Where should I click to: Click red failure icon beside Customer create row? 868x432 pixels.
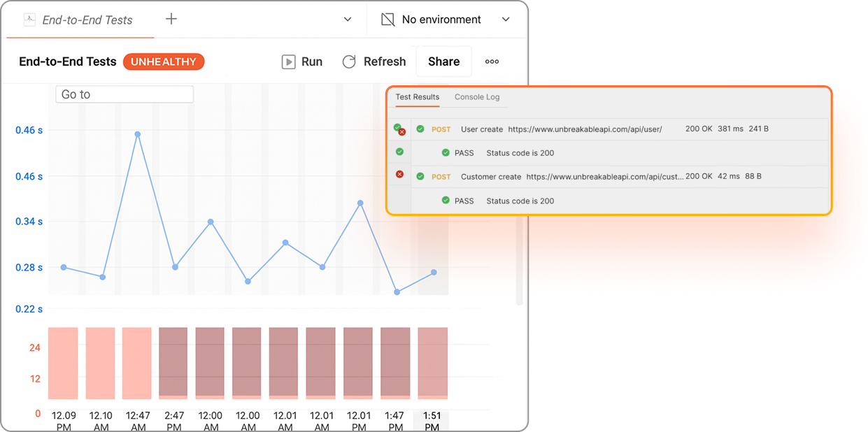(399, 174)
